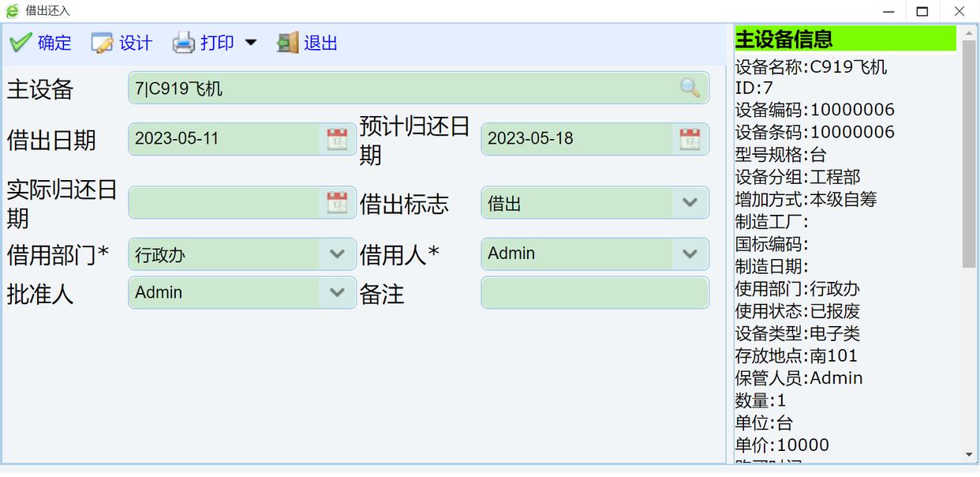Click the 设计 toolbar text
980x477 pixels.
pyautogui.click(x=136, y=43)
